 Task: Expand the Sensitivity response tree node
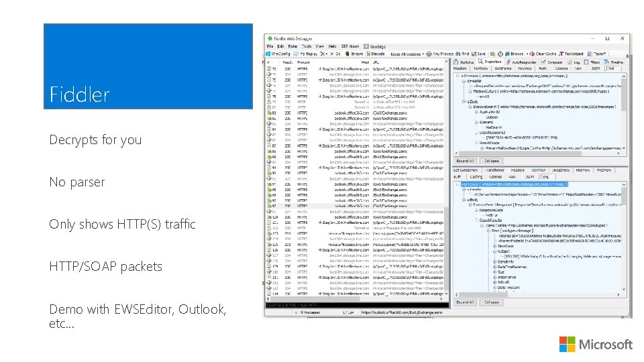(494, 261)
